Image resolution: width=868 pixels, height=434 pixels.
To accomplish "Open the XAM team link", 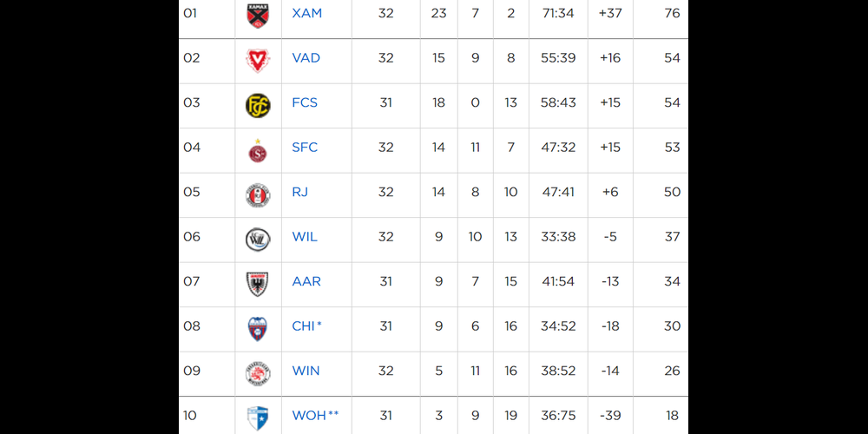I will 306,13.
